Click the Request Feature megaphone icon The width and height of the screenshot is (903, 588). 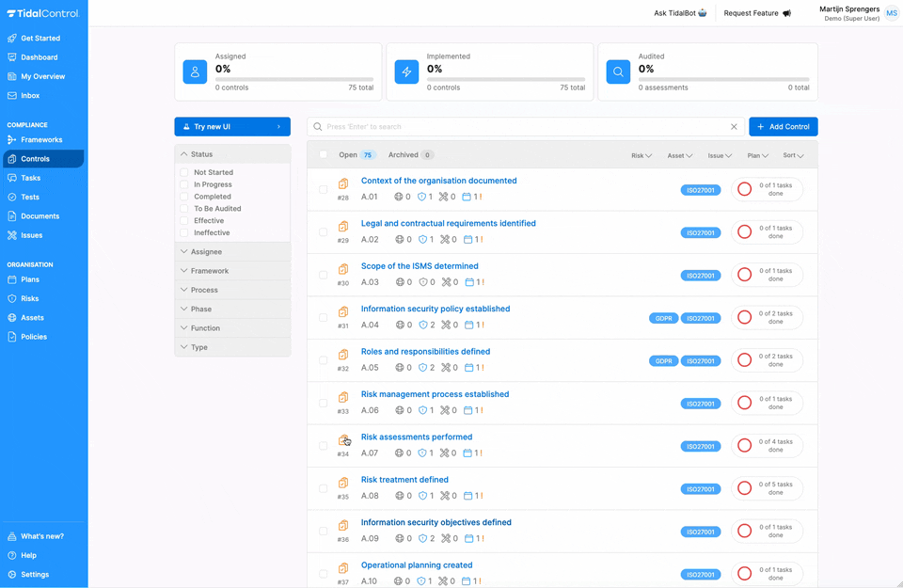point(786,13)
